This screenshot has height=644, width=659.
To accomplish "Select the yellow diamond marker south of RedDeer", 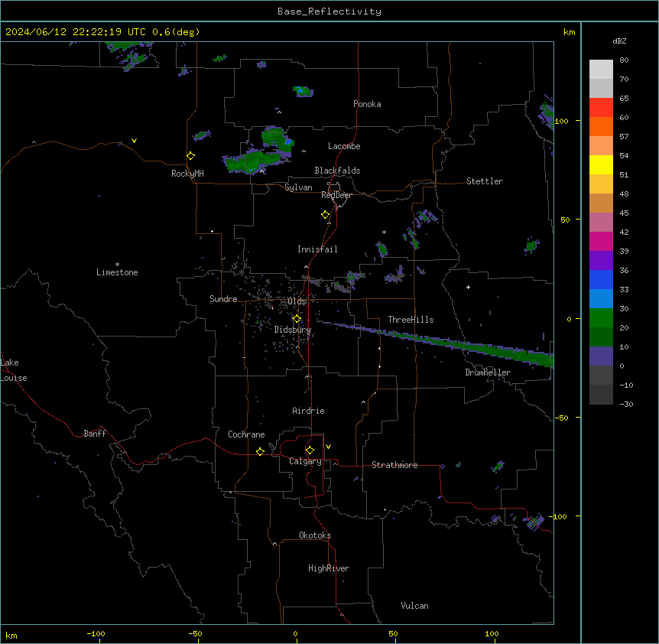I will [325, 214].
